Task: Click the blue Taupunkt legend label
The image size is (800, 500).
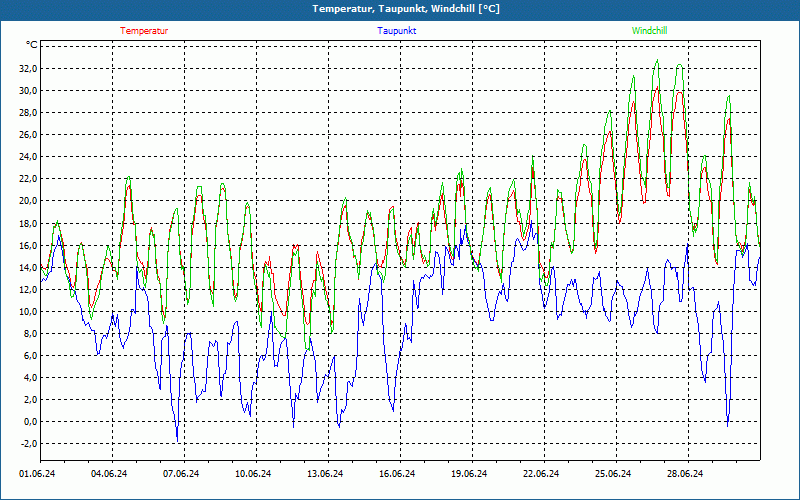Action: 396,31
